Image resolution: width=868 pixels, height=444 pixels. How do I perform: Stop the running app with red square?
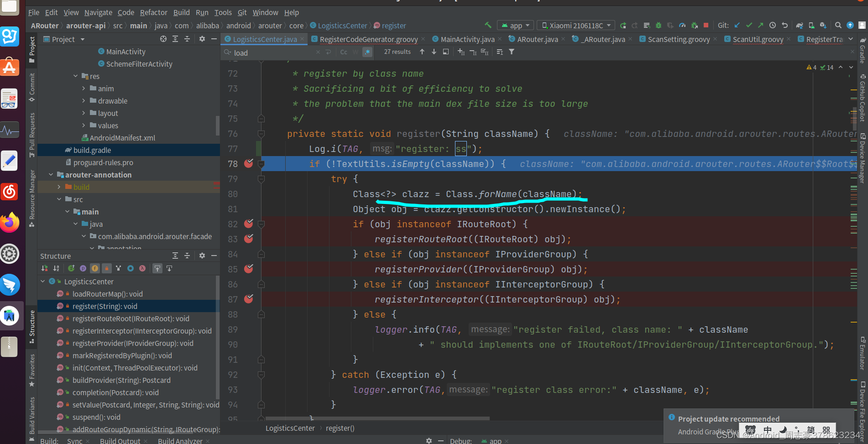tap(706, 26)
